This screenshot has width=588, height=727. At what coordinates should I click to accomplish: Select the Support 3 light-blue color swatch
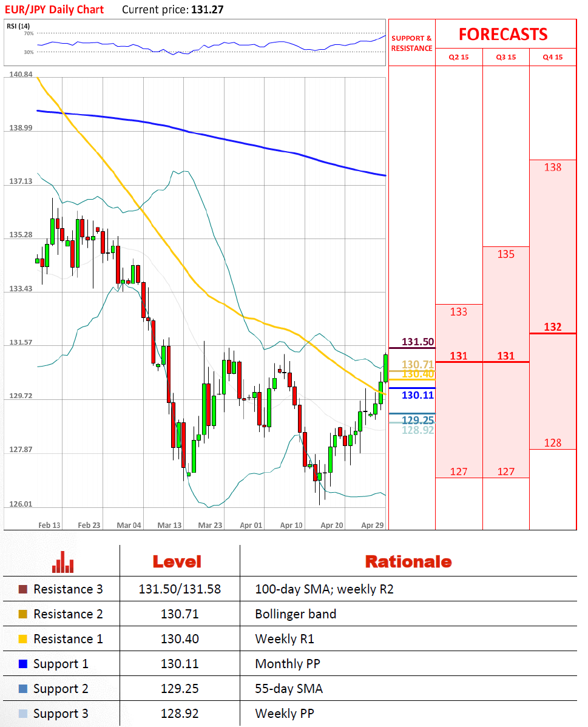[22, 714]
